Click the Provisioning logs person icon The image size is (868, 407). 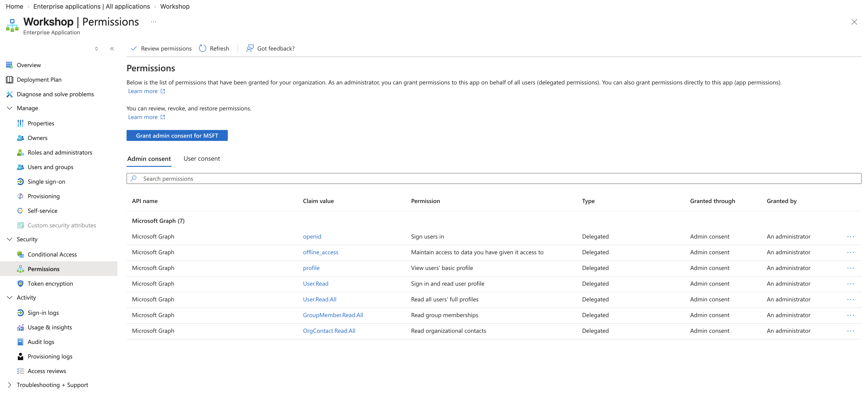pos(20,356)
